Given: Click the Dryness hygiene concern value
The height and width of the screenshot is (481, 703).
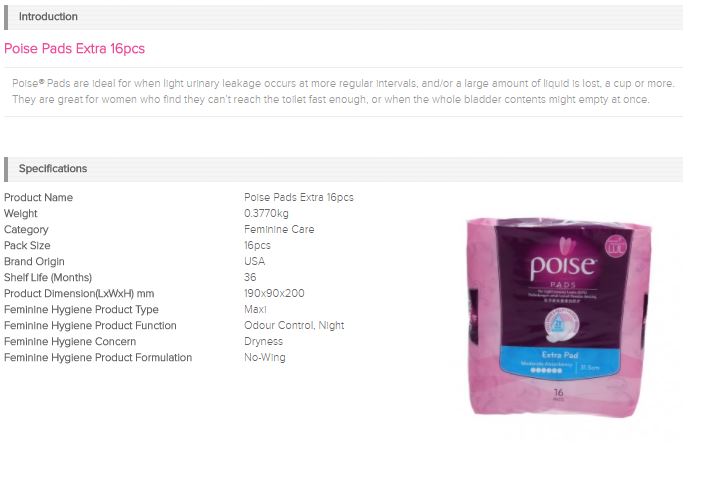Looking at the screenshot, I should click(263, 342).
